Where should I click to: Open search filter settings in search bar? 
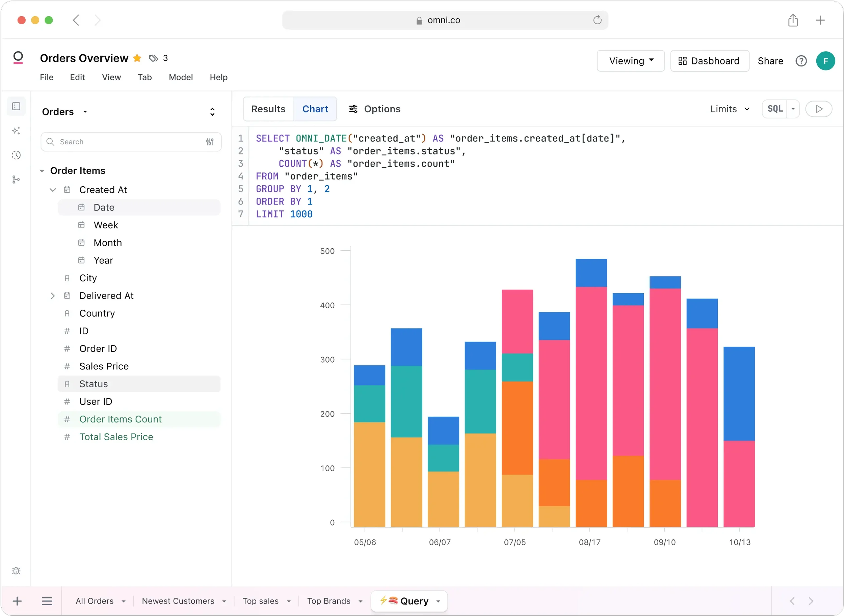210,142
